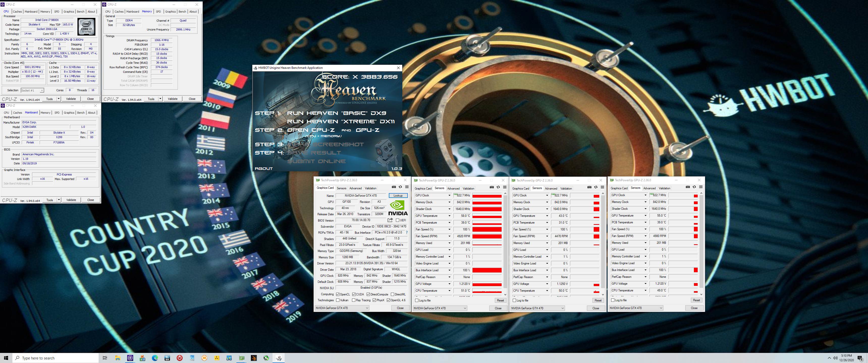This screenshot has width=868, height=363.
Task: Open GPU Voltage dropdown reading 1.1250 V
Action: point(547,284)
